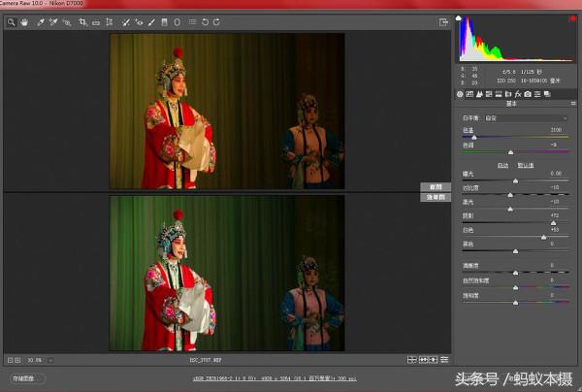Open the Snapshots panel tab
The image size is (582, 392).
(x=547, y=94)
